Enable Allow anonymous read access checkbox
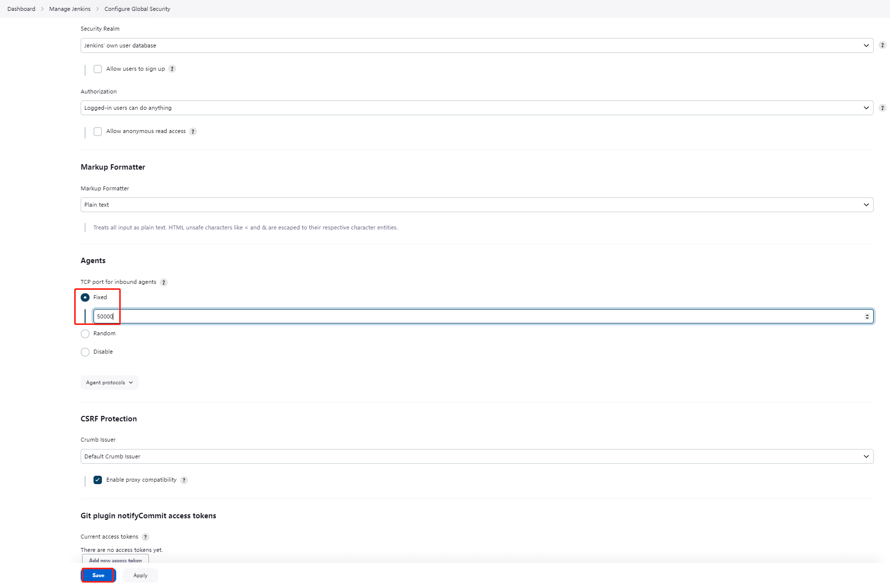 [98, 132]
